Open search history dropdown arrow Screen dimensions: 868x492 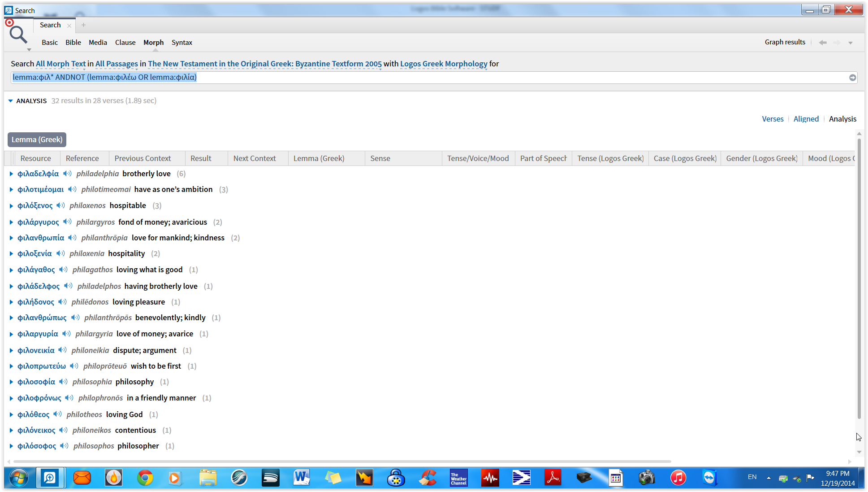[x=850, y=43]
